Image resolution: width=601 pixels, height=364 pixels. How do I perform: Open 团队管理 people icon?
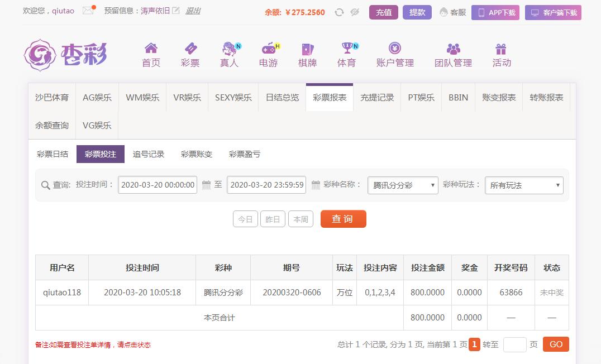(x=453, y=49)
